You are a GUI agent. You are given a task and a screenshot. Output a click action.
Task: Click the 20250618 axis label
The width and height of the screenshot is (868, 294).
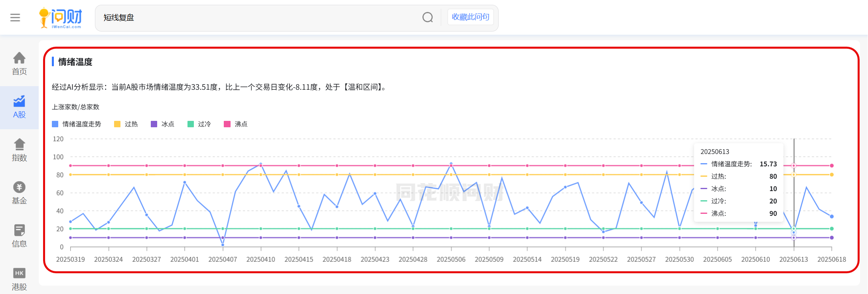click(x=832, y=259)
